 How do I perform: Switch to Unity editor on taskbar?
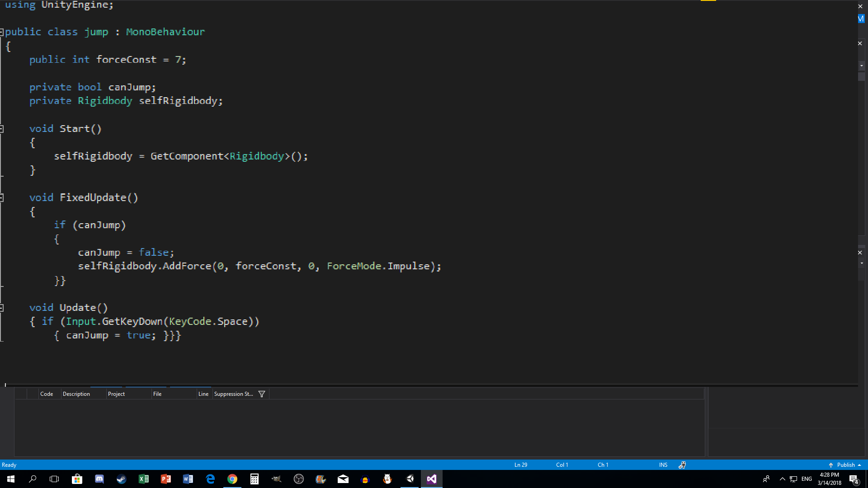410,479
